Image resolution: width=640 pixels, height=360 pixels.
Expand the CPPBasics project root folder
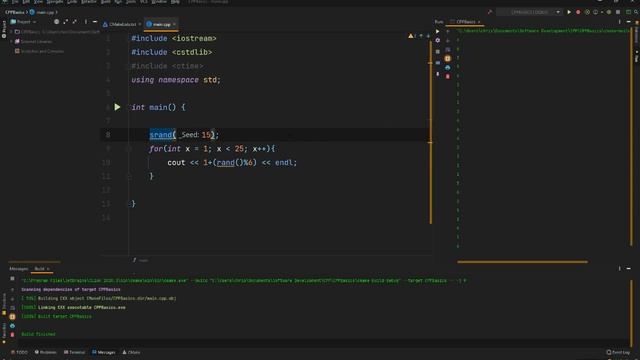pyautogui.click(x=11, y=31)
